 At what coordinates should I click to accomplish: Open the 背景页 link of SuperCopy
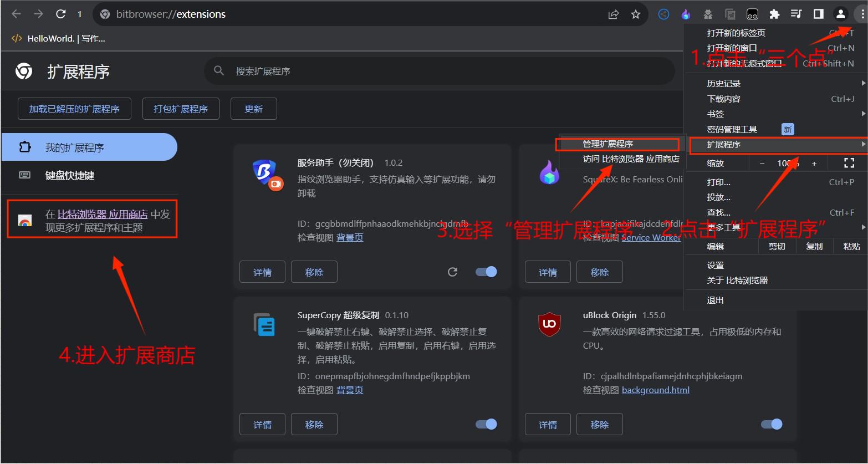tap(350, 390)
